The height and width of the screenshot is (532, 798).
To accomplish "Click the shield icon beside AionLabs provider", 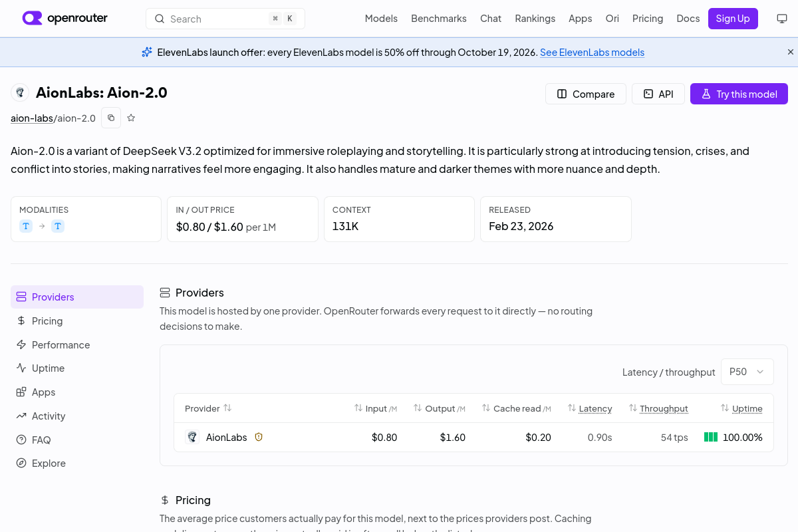I will (x=259, y=437).
